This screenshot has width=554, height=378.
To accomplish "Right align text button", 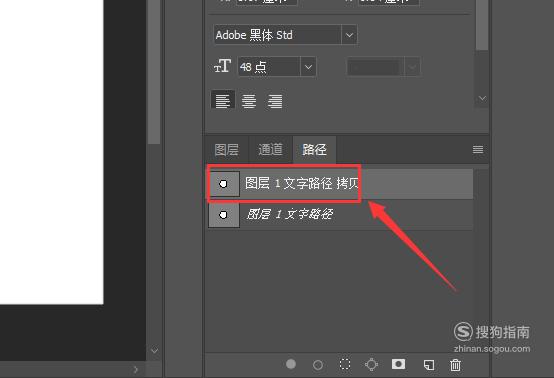I will tap(275, 101).
